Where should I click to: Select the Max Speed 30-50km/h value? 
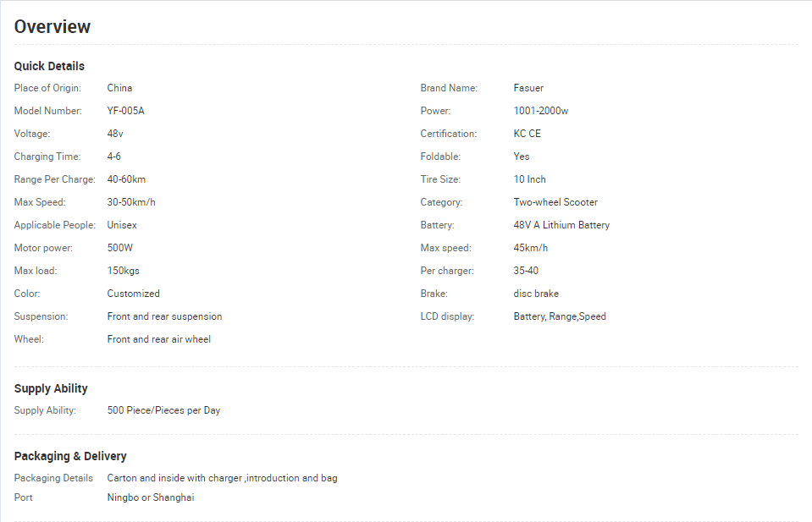(131, 202)
